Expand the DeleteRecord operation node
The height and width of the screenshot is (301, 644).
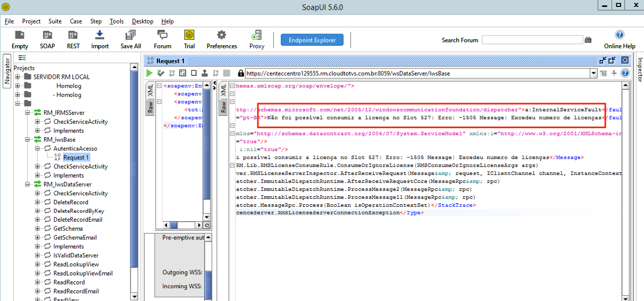(38, 202)
